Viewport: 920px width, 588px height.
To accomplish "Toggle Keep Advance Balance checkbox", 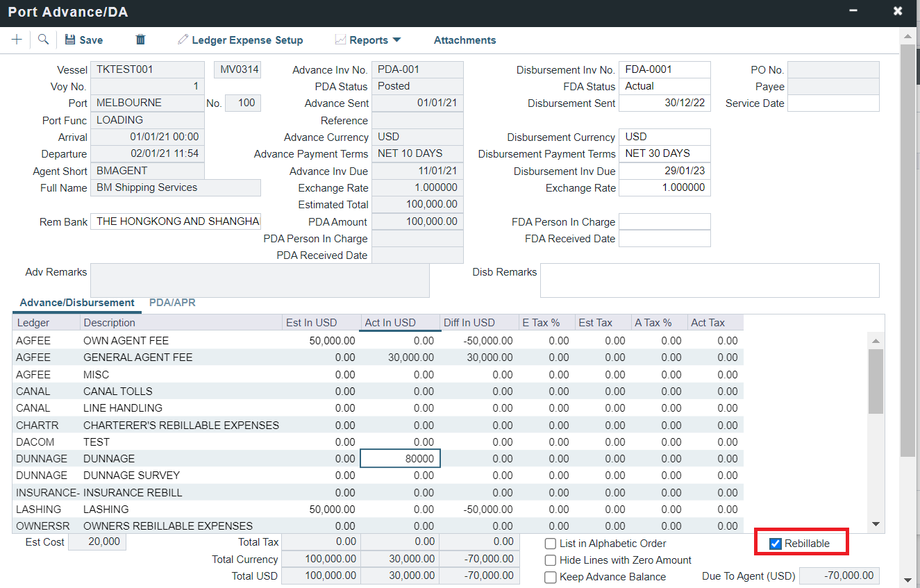I will pyautogui.click(x=551, y=577).
